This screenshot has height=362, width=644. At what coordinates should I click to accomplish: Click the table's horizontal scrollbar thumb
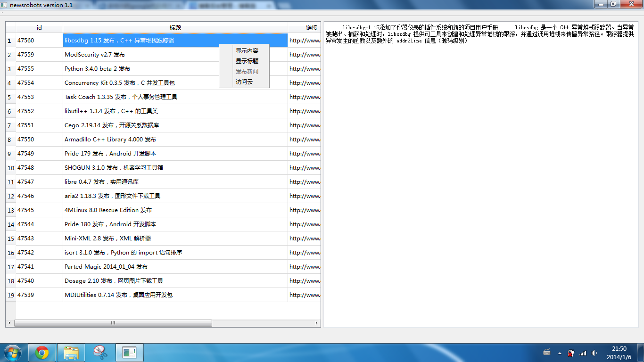113,323
